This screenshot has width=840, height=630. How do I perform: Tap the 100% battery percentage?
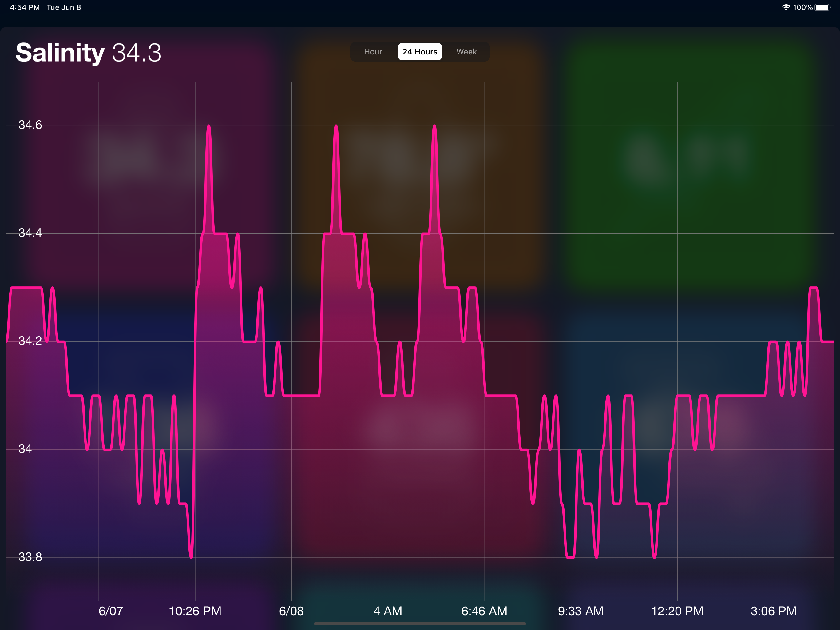click(x=803, y=7)
